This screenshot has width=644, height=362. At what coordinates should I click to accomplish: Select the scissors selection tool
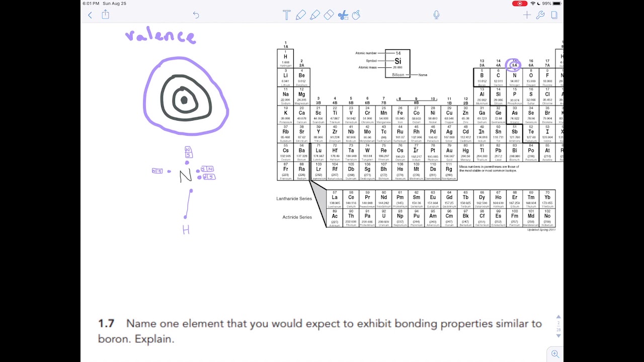(x=343, y=15)
